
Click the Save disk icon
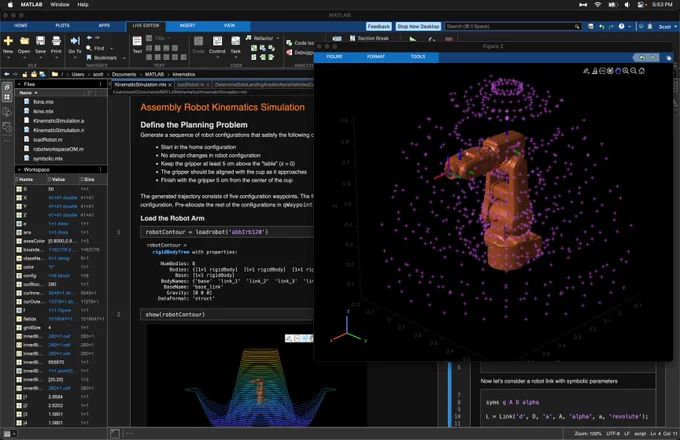click(40, 41)
